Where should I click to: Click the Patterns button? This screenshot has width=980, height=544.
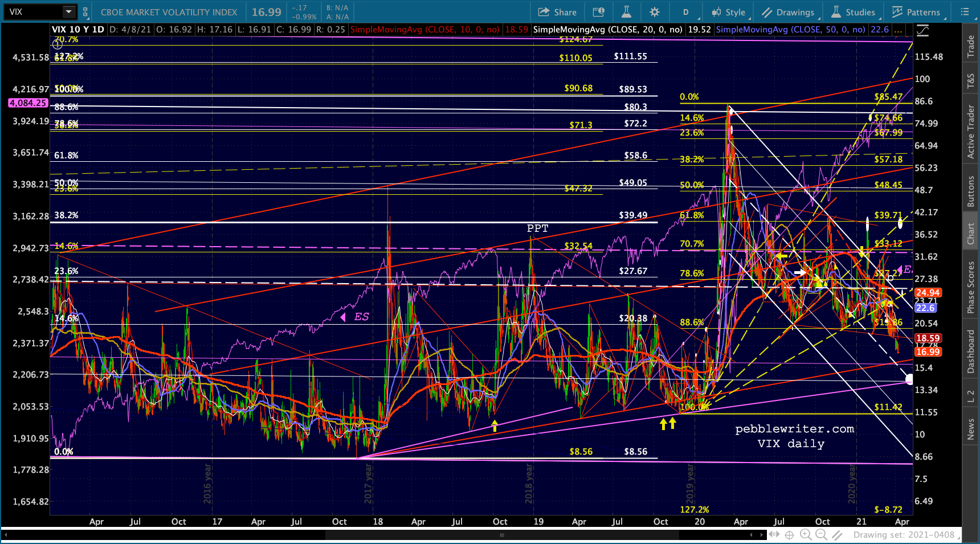click(916, 12)
